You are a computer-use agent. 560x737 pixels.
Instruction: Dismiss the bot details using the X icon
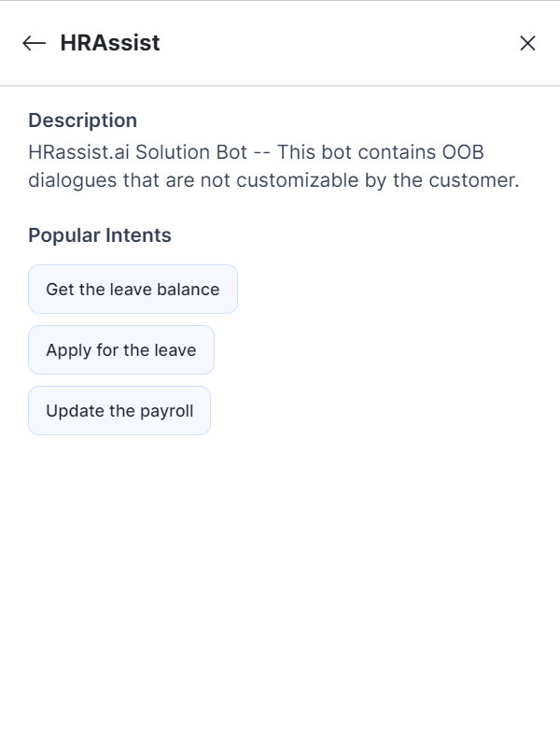527,43
